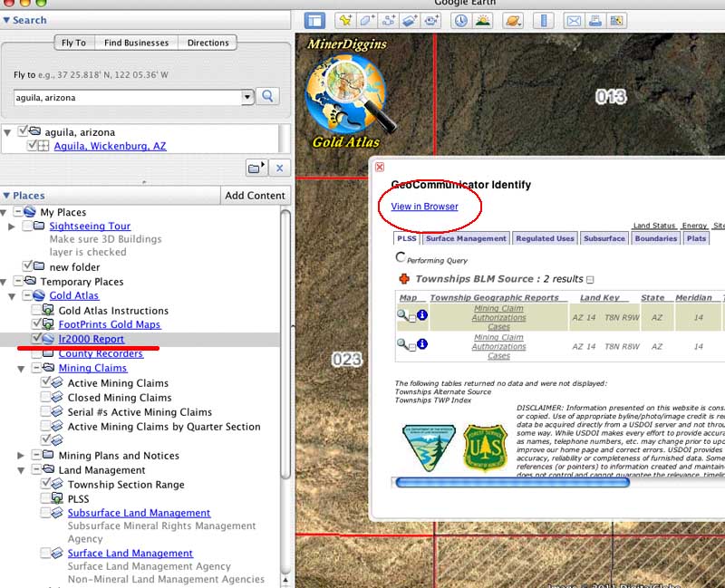725x588 pixels.
Task: Enable Closed Mining Claims layer
Action: click(x=46, y=397)
